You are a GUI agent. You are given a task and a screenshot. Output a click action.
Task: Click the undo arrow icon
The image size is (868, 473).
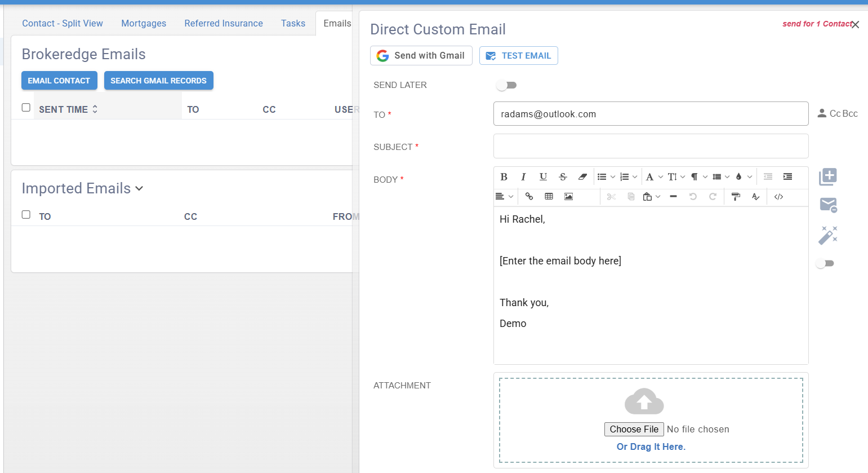693,196
